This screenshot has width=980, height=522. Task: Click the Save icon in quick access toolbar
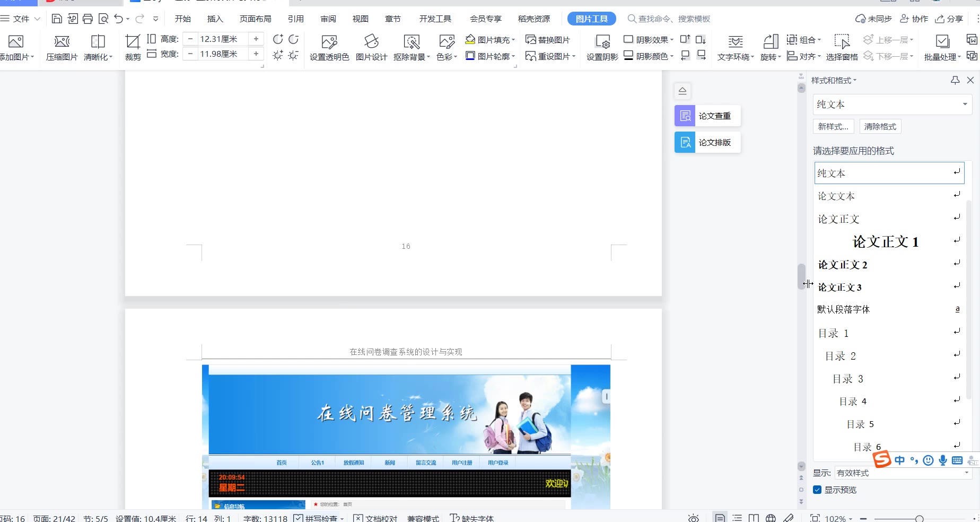click(57, 19)
